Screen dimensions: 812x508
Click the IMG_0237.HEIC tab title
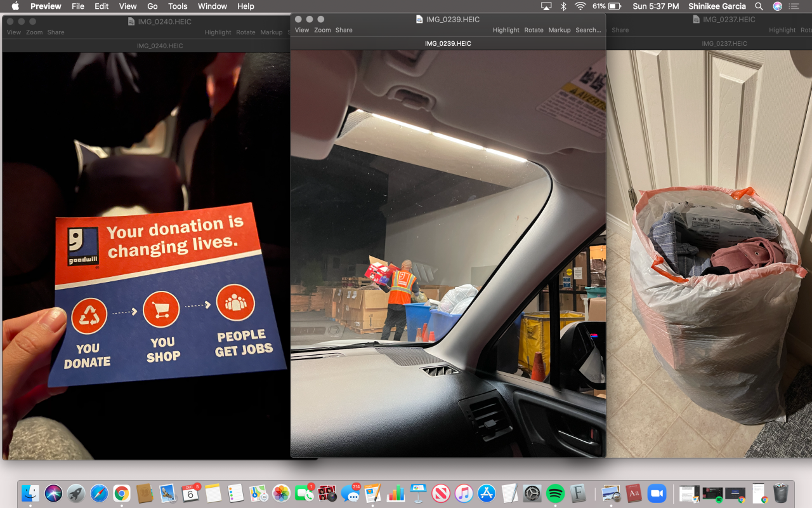724,44
